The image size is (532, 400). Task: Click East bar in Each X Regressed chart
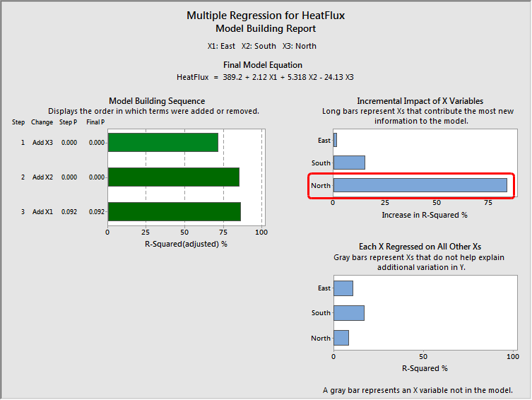pos(343,288)
